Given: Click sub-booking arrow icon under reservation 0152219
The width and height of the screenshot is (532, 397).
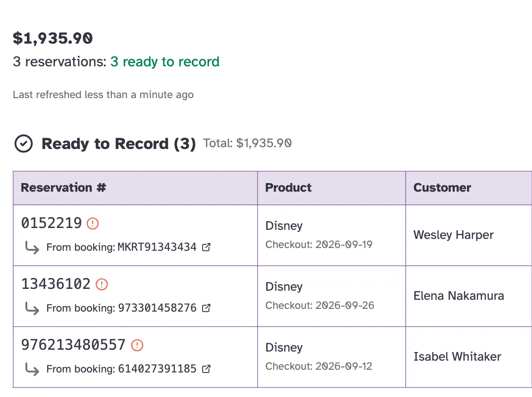Looking at the screenshot, I should [x=32, y=248].
